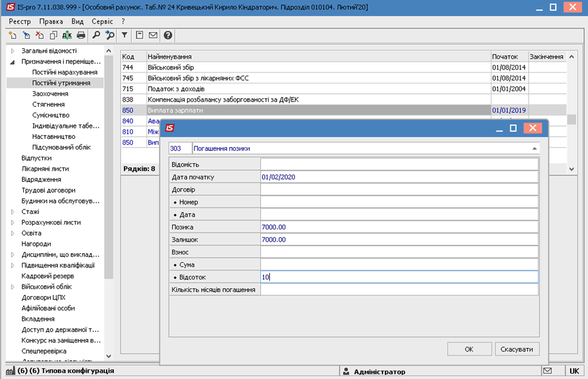Select Наставництво in tree

coord(53,136)
